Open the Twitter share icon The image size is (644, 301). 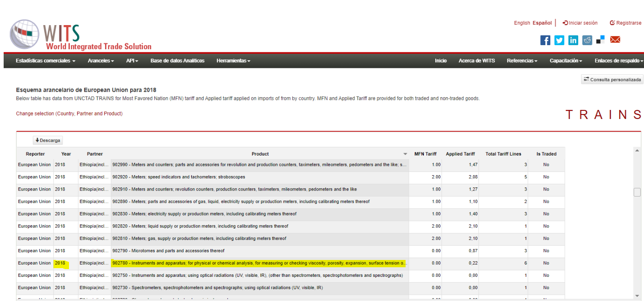[x=560, y=40]
